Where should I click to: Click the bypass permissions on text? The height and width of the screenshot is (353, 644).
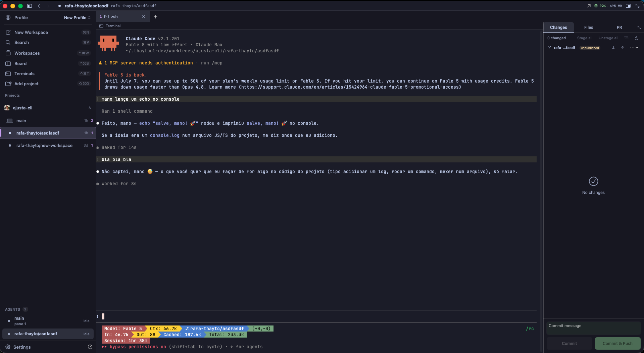click(x=138, y=347)
